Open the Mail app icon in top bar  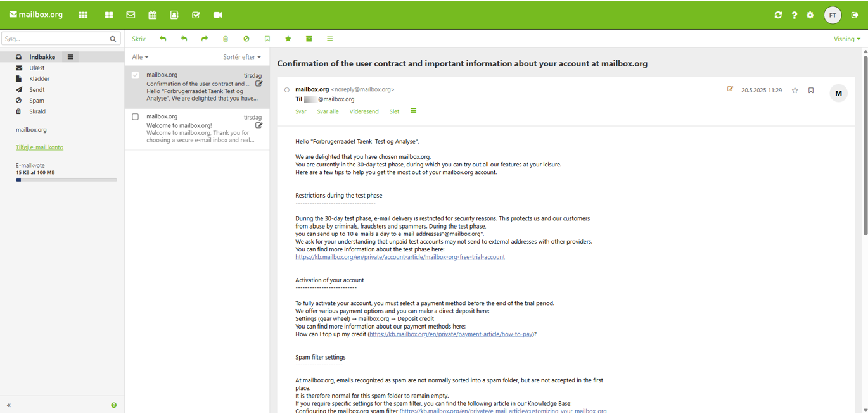(x=131, y=15)
